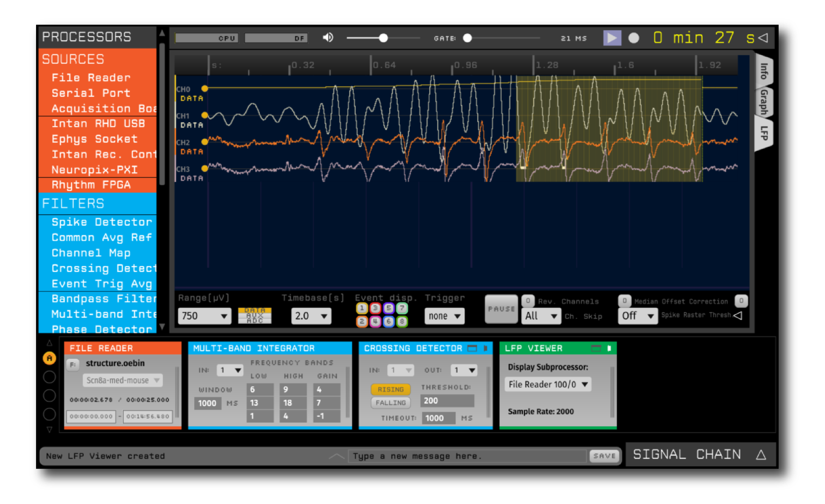Click the CPU usage meter
Viewport: 825px width, 504px height.
(207, 38)
